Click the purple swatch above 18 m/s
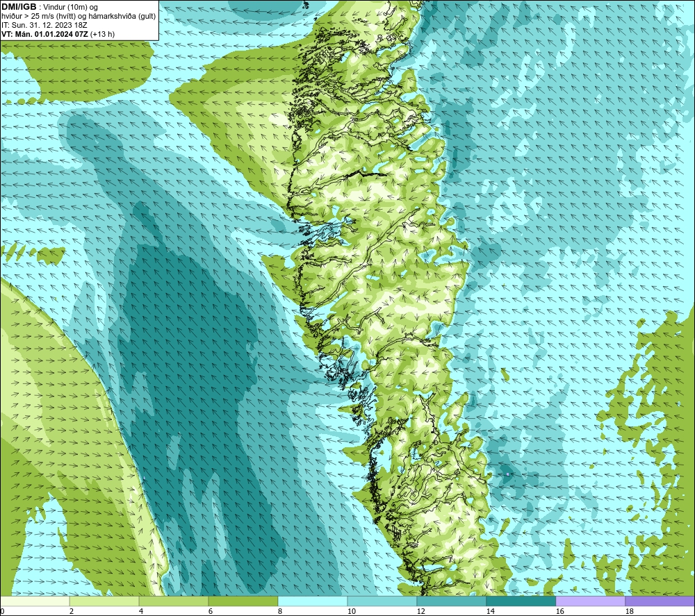The width and height of the screenshot is (695, 616). pos(660,601)
